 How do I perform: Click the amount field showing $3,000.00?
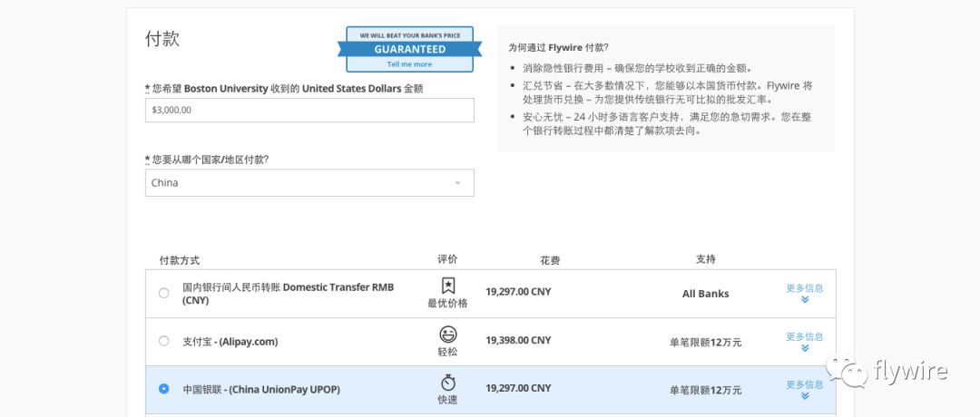tap(309, 110)
